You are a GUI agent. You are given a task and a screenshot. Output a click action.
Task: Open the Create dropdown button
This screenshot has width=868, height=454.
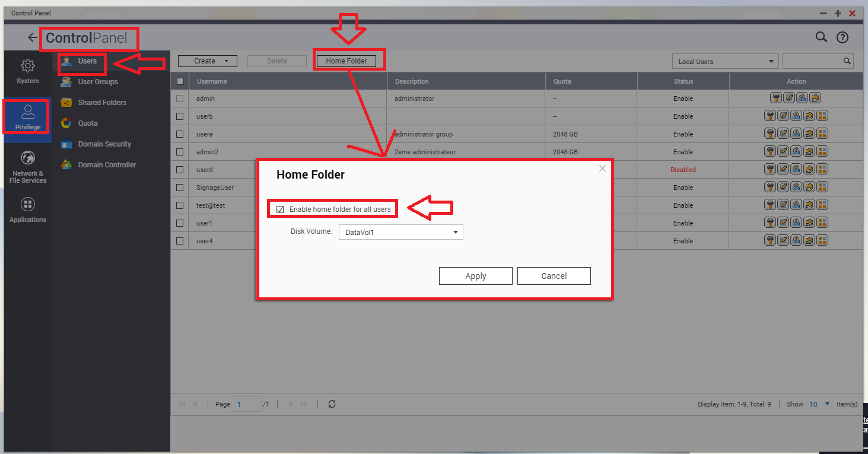(x=207, y=61)
